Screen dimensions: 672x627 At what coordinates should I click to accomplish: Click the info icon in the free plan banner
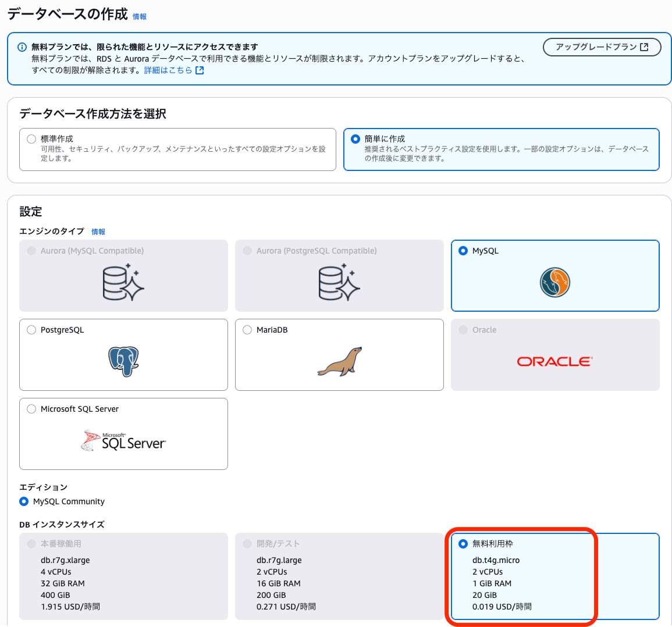click(22, 47)
